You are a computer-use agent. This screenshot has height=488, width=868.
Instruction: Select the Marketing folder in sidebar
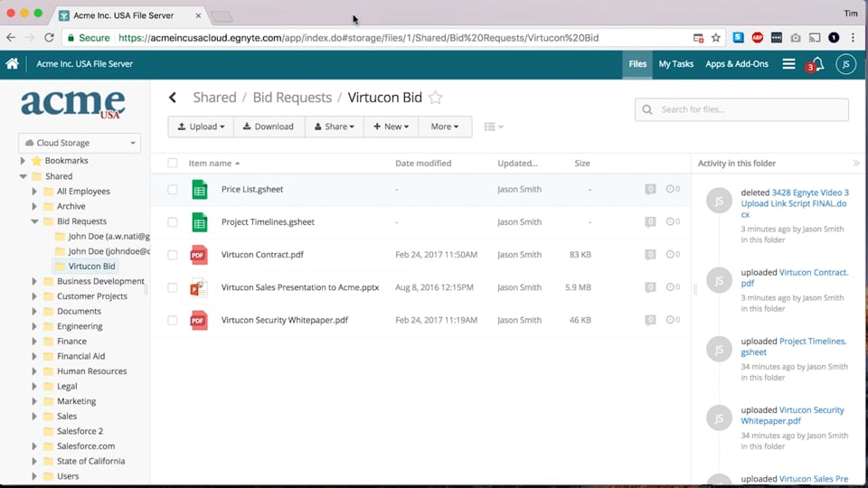76,401
